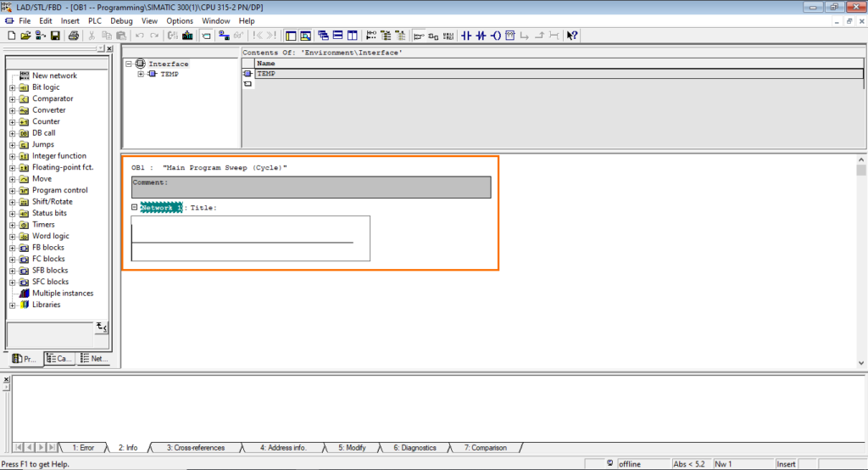Collapse the Interface tree node

coord(129,64)
